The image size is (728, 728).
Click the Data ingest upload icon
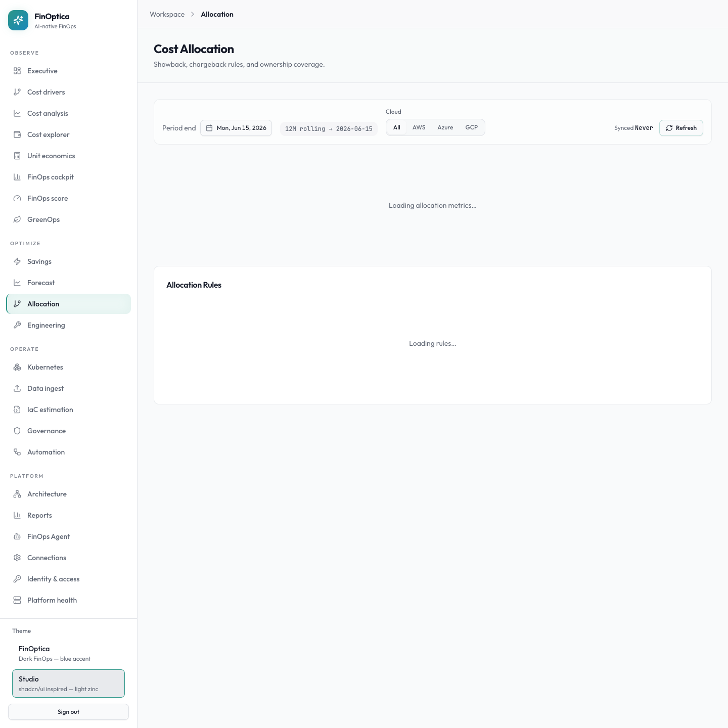[17, 388]
